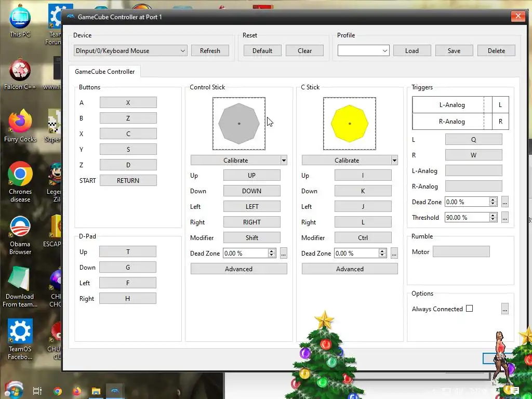Rebind the L trigger mapping Q
Viewport: 532px width, 399px height.
pos(474,139)
